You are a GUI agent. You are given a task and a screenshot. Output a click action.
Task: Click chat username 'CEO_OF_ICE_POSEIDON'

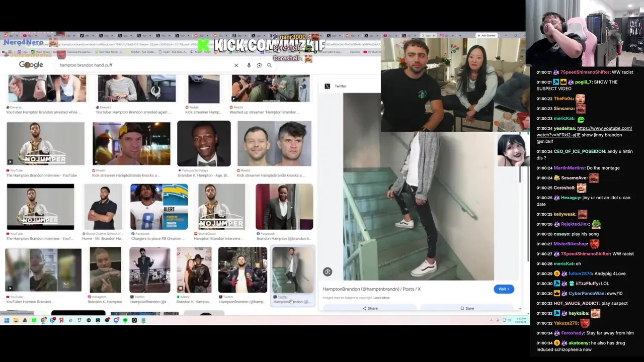579,151
